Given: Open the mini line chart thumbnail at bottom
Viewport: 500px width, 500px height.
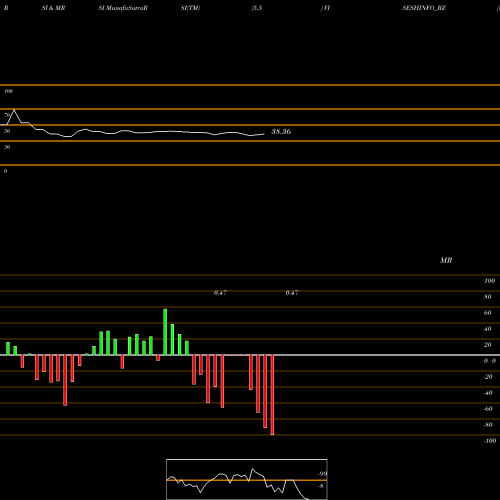Looking at the screenshot, I should (247, 479).
